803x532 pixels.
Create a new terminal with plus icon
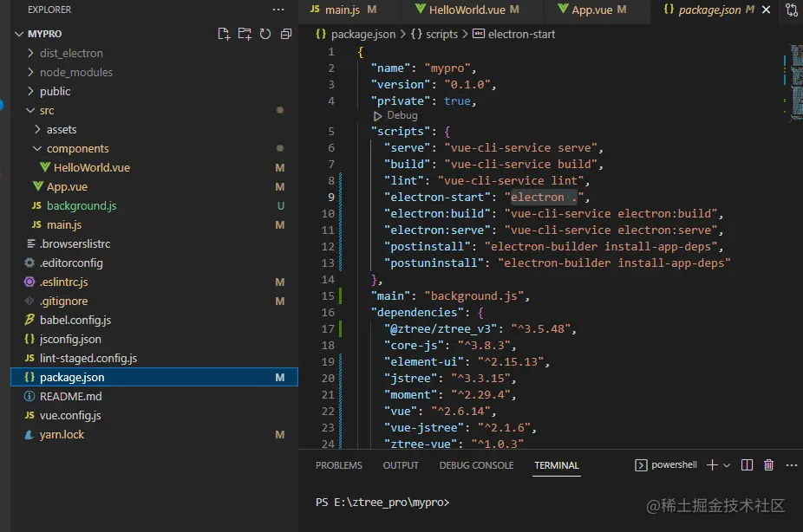712,465
